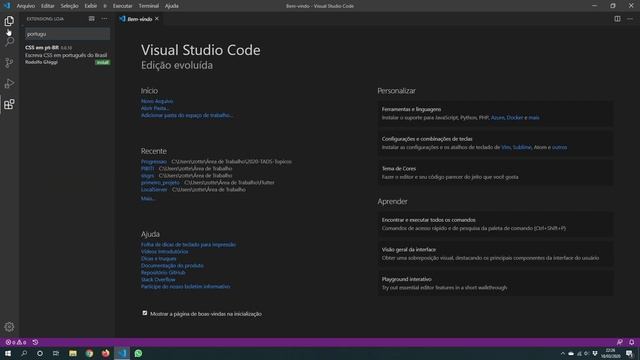Select the CSS em pt-BR extension entry

click(67, 55)
